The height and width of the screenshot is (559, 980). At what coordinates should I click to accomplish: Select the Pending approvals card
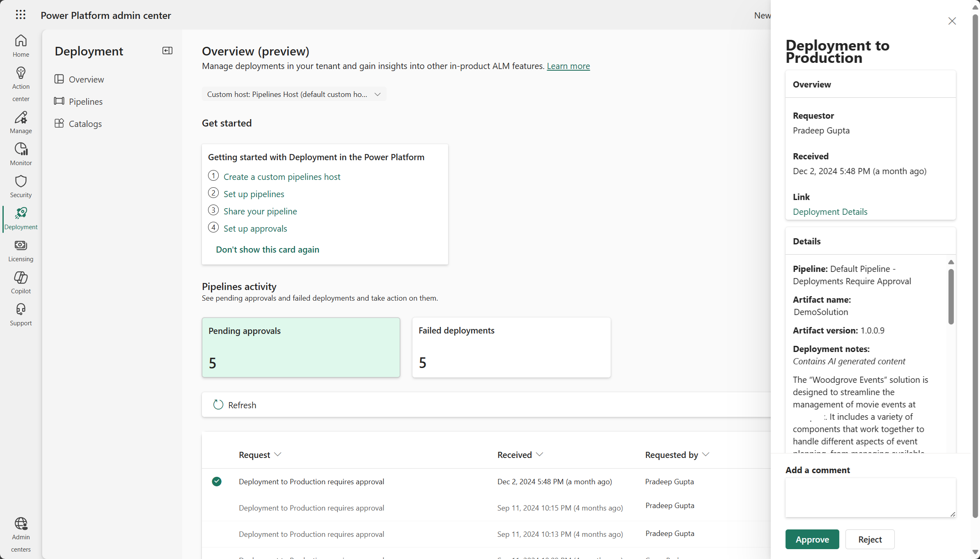(300, 347)
